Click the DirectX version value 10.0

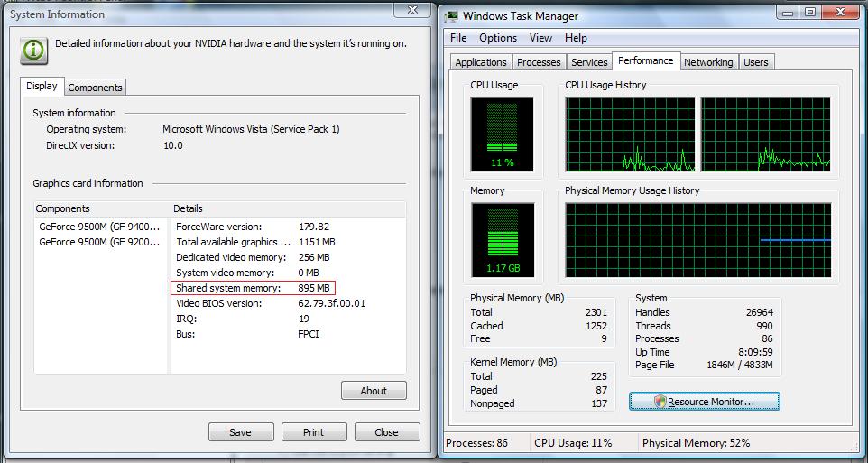[172, 145]
